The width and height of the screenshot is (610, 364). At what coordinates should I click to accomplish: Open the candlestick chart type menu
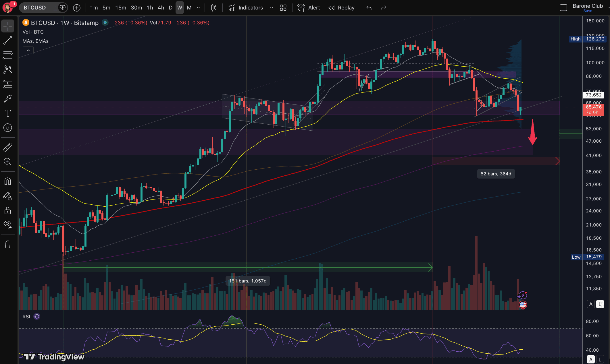pyautogui.click(x=214, y=8)
